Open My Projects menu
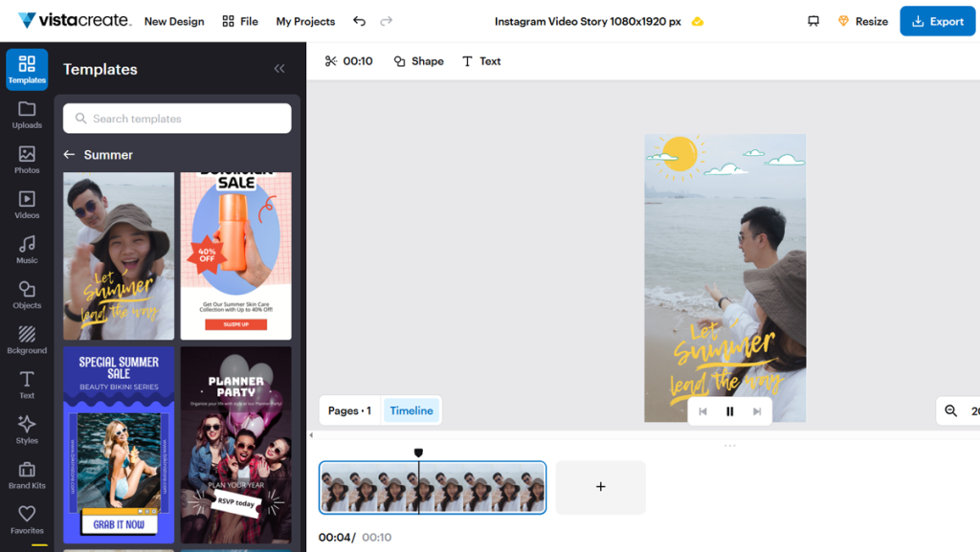This screenshot has height=552, width=980. click(x=305, y=21)
